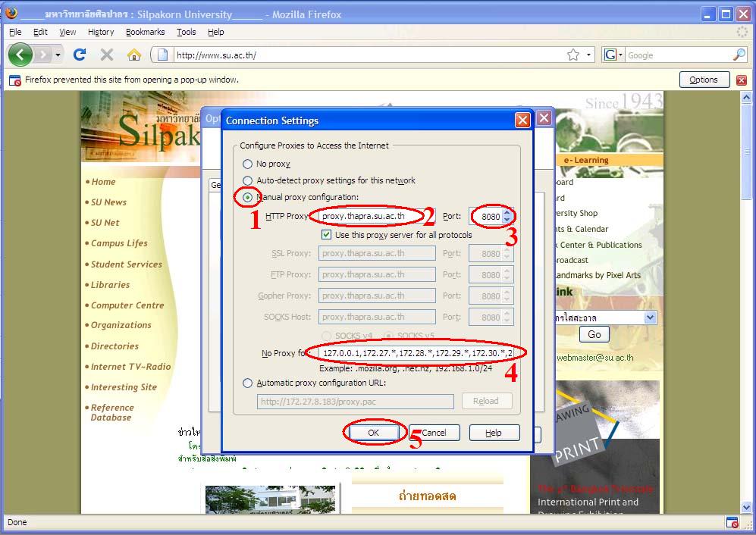Click the Firefox logo in title bar
Viewport: 756px width, 535px height.
pyautogui.click(x=11, y=13)
